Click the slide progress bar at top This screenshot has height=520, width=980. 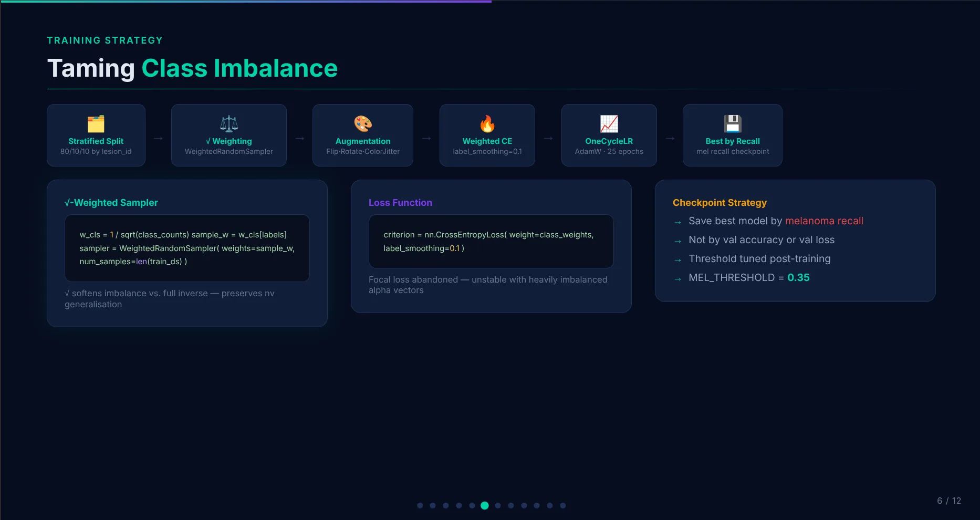click(x=246, y=2)
